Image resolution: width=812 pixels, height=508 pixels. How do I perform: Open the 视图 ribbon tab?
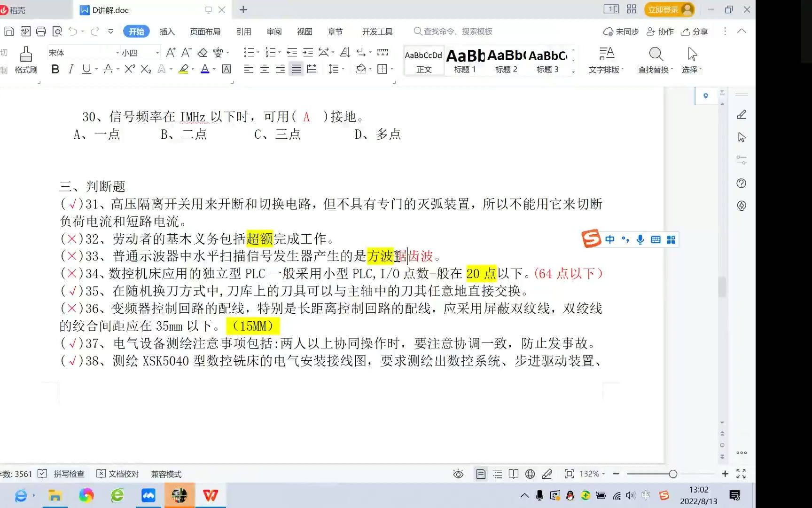tap(304, 32)
